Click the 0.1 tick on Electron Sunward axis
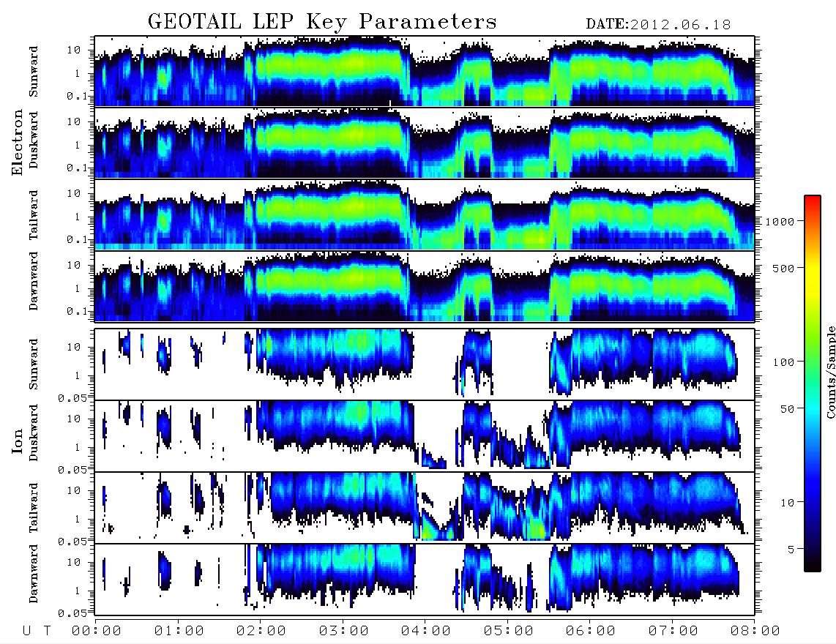This screenshot has height=644, width=836. coord(76,96)
